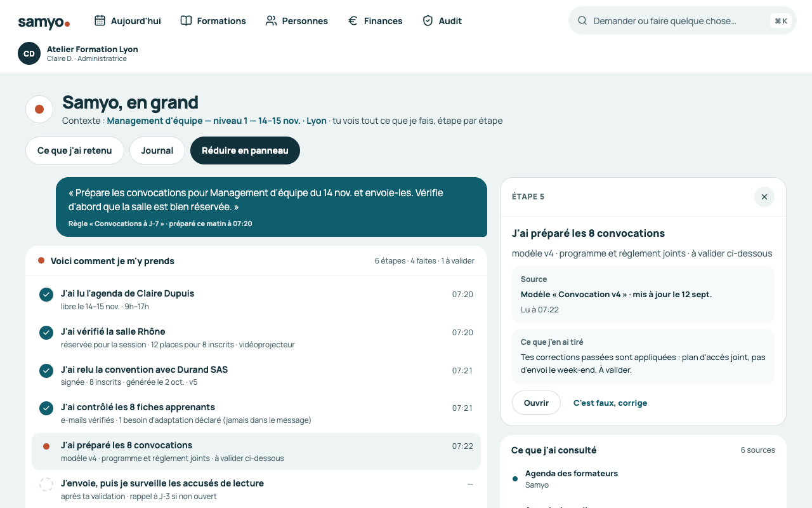Click 'C'est faux, corrige' link

(610, 403)
